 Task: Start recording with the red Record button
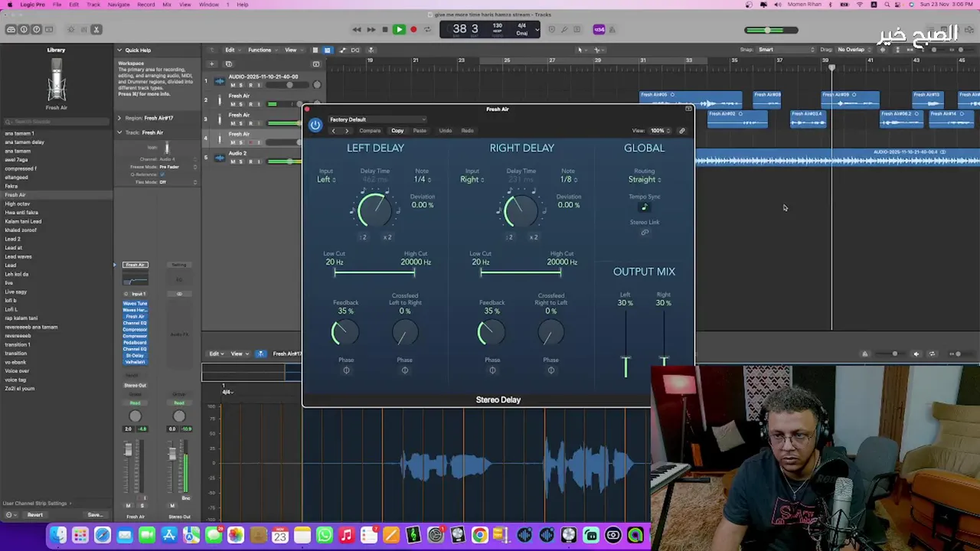coord(413,29)
